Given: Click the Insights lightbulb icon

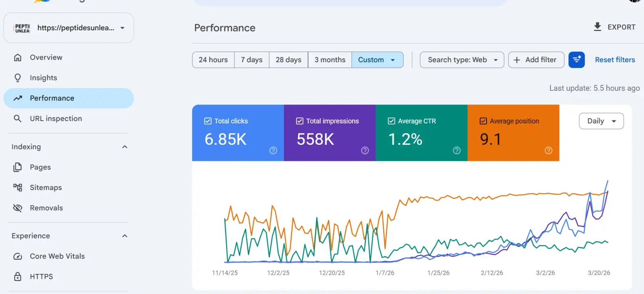Looking at the screenshot, I should (18, 78).
